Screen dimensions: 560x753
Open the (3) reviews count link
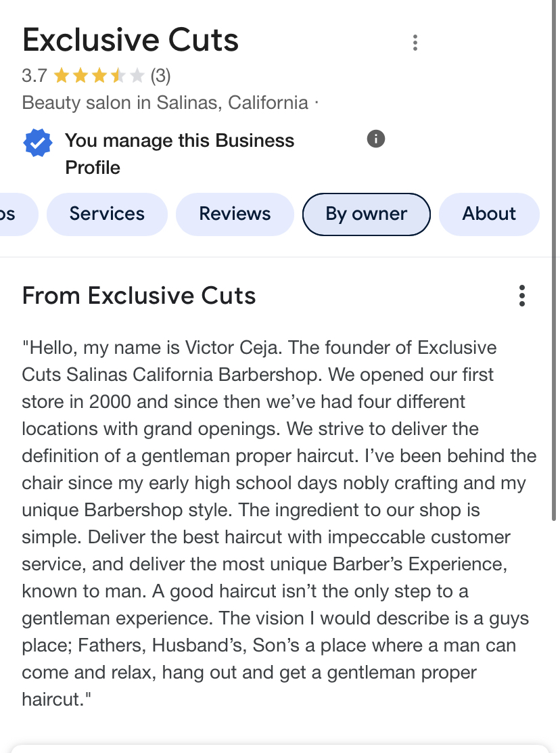160,76
